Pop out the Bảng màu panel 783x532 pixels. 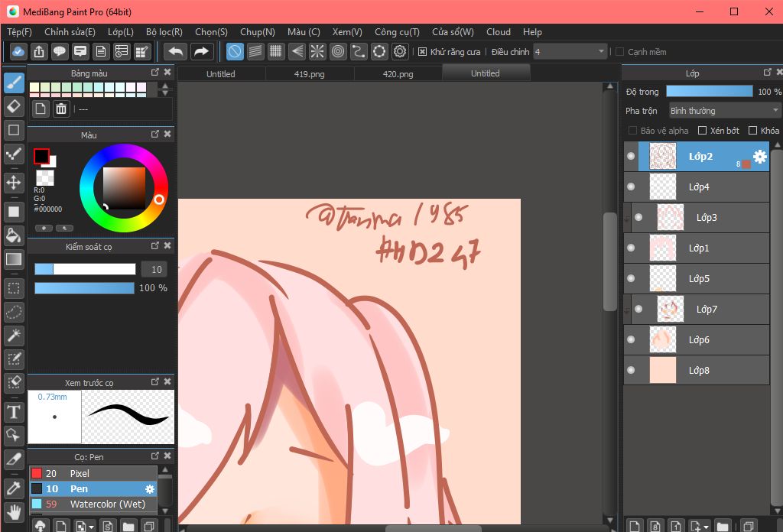tap(154, 73)
